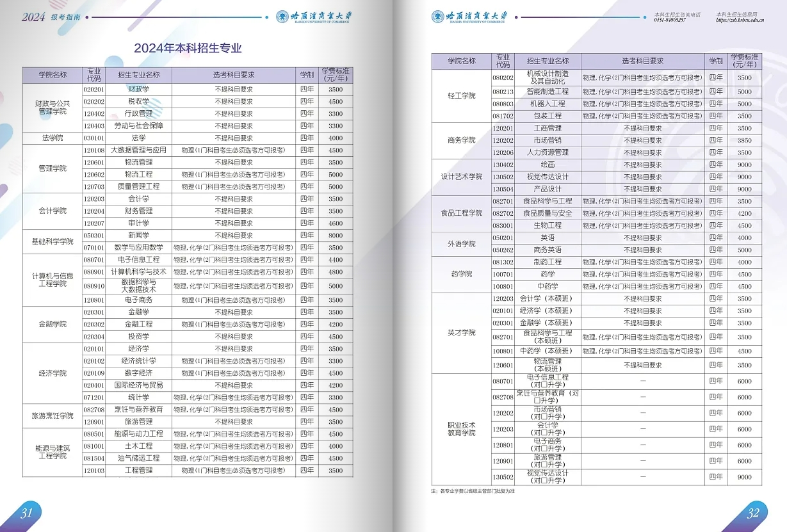Click the university emblem on the left page header
The height and width of the screenshot is (532, 787).
tap(282, 17)
